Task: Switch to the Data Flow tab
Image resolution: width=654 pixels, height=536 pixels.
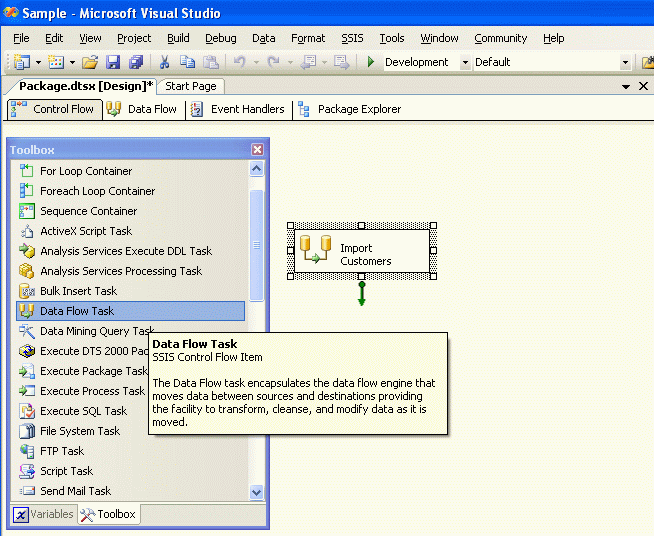Action: [143, 109]
